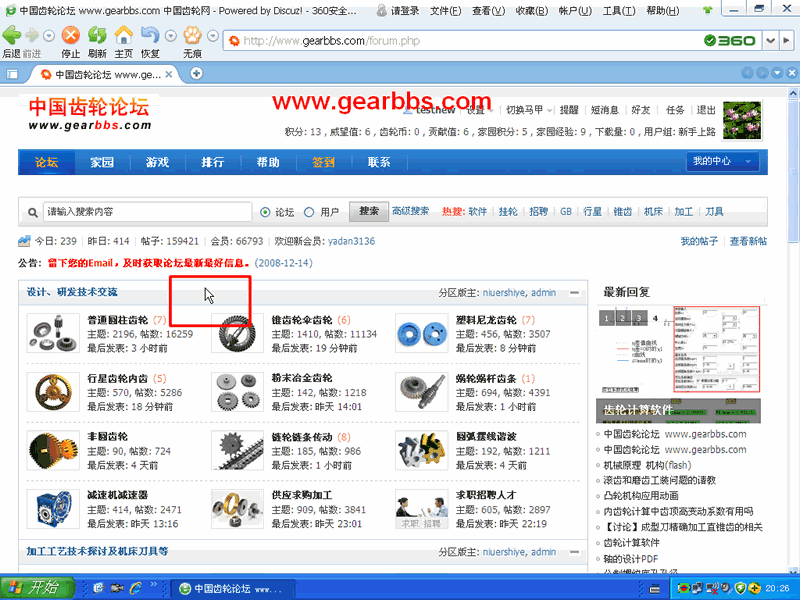Open the 收藏(B) menu
Screen dimensions: 800x600
532,10
